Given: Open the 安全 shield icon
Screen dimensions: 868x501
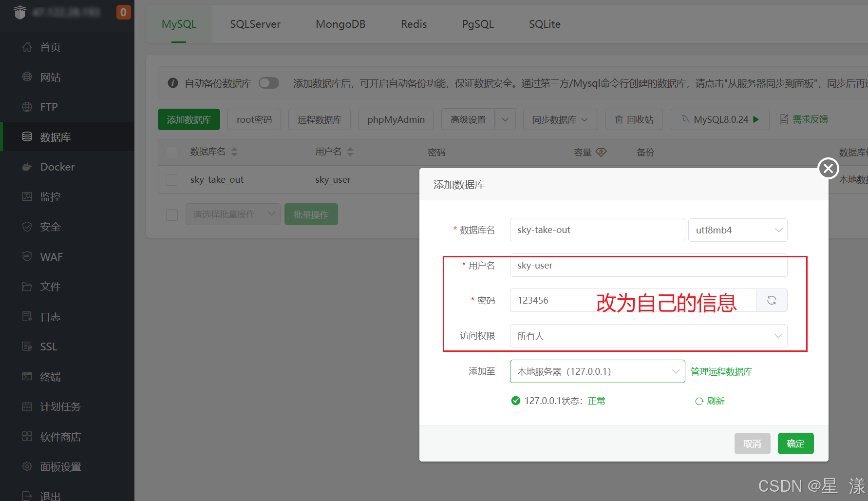Looking at the screenshot, I should (x=27, y=227).
